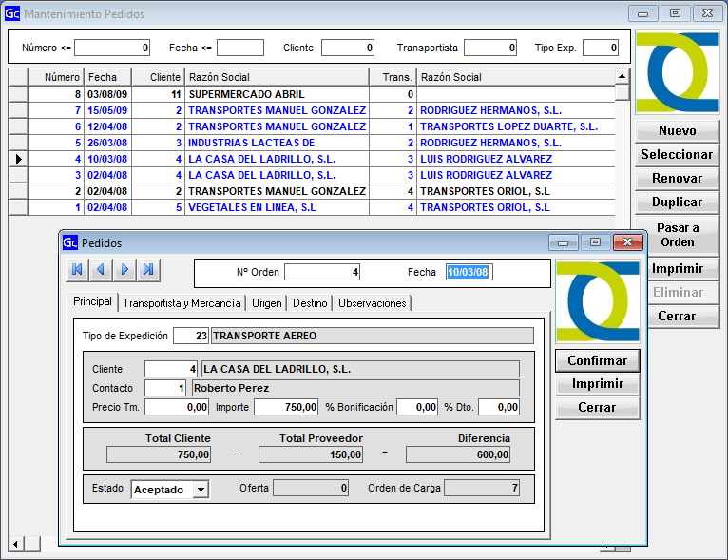The height and width of the screenshot is (560, 728).
Task: Click the Nuevo button
Action: pyautogui.click(x=677, y=131)
